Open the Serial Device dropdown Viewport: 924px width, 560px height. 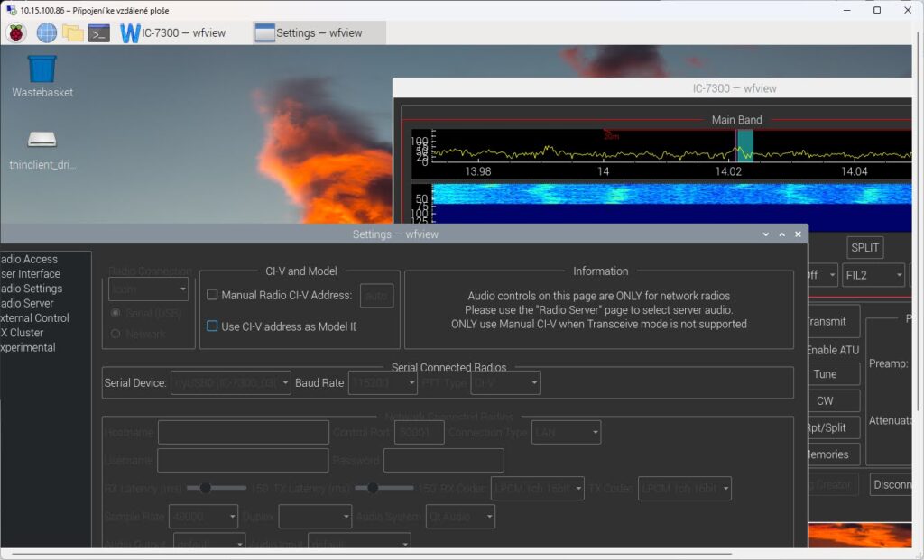point(231,383)
